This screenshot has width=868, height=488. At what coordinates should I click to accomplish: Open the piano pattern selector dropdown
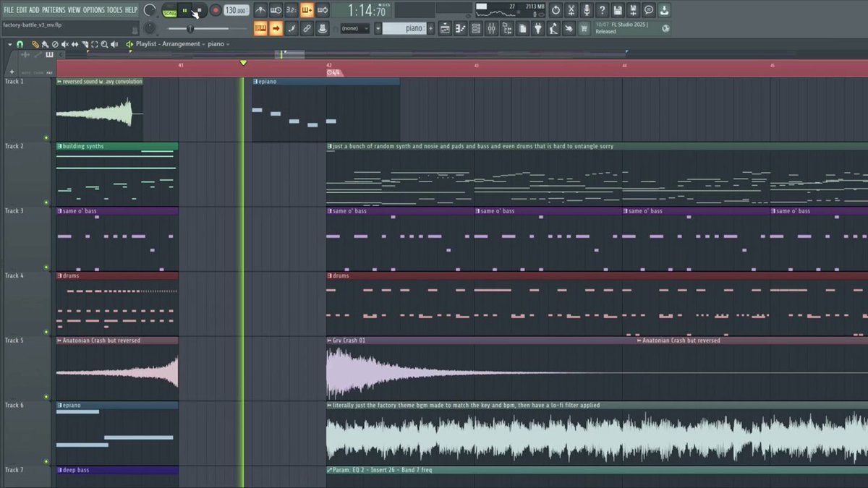404,28
